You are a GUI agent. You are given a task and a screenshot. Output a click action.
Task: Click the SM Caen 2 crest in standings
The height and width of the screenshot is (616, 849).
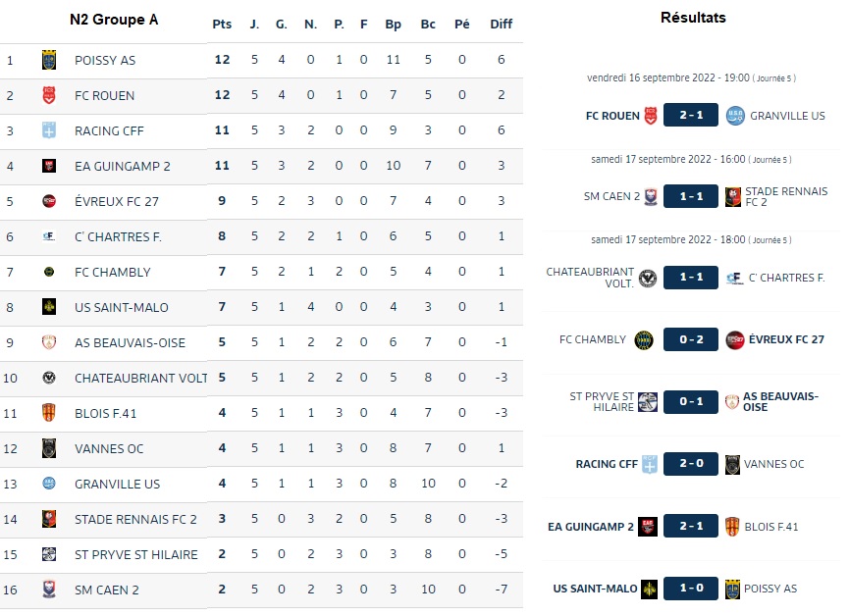pyautogui.click(x=49, y=590)
